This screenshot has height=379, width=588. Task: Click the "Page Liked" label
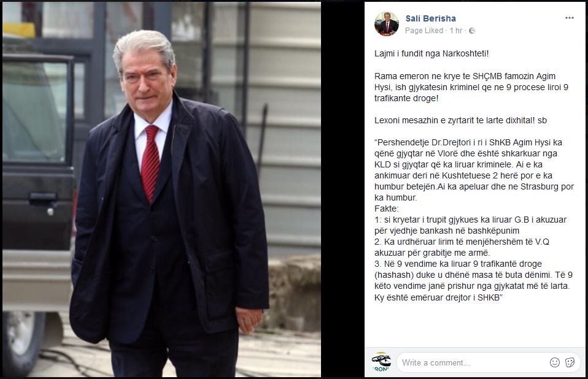click(424, 31)
